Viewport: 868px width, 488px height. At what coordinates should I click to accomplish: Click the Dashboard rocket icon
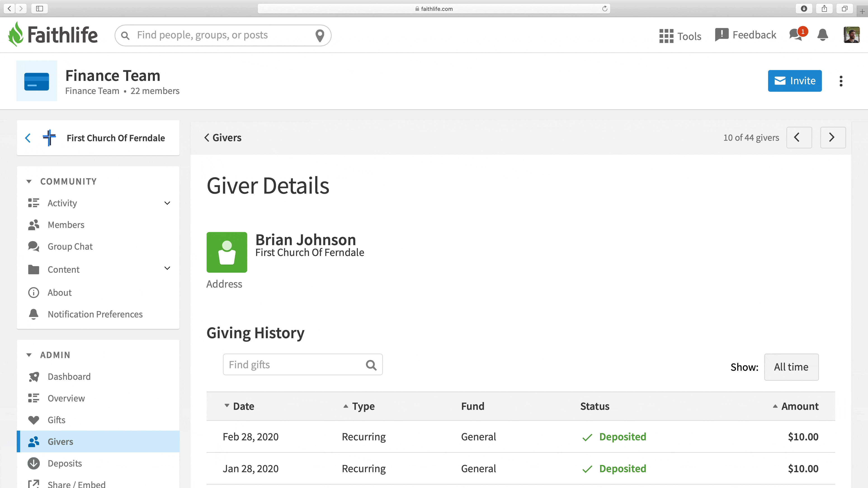(33, 377)
